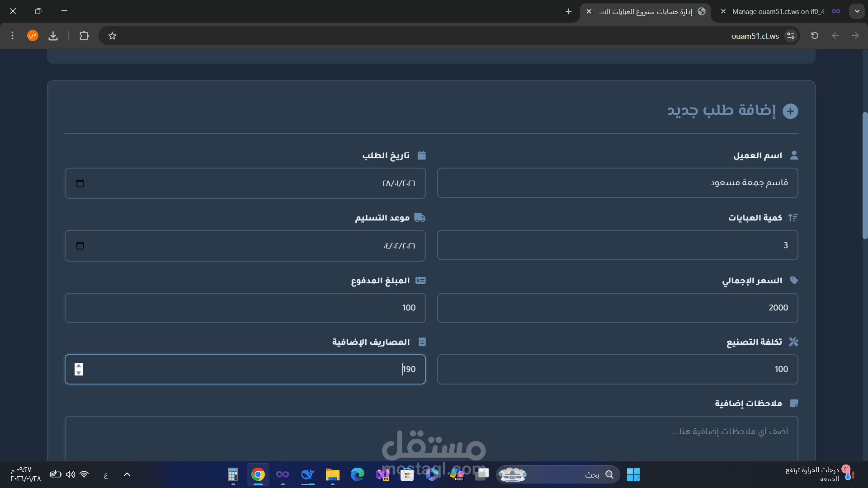Click the customer name input field
The image size is (868, 488).
point(617,183)
